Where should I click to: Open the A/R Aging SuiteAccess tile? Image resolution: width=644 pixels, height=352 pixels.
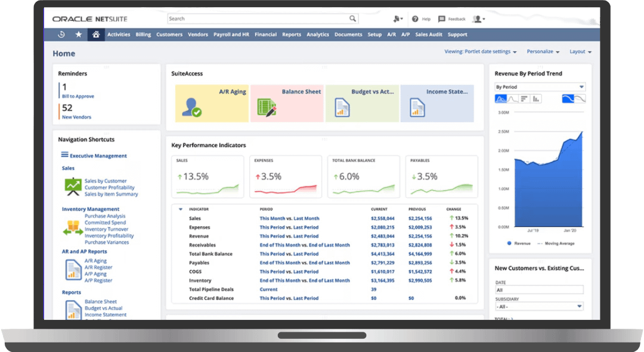tap(212, 103)
